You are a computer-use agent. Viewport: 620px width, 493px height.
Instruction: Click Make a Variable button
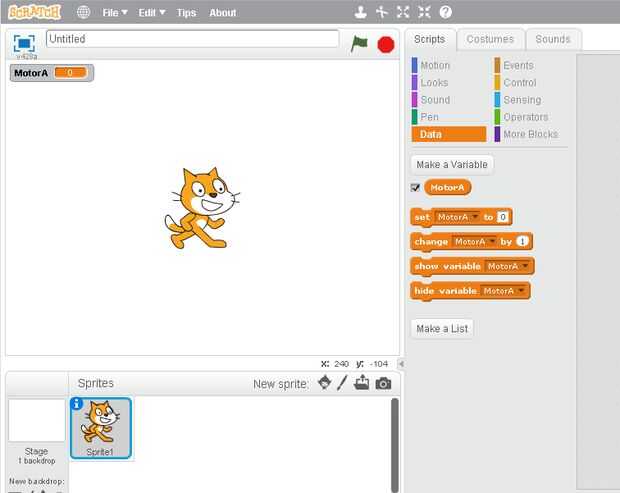point(452,164)
